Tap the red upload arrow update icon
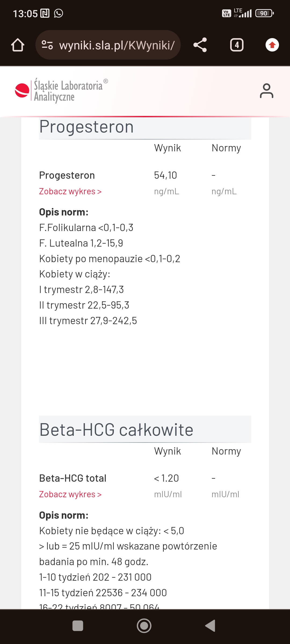The width and height of the screenshot is (290, 644). click(x=272, y=45)
